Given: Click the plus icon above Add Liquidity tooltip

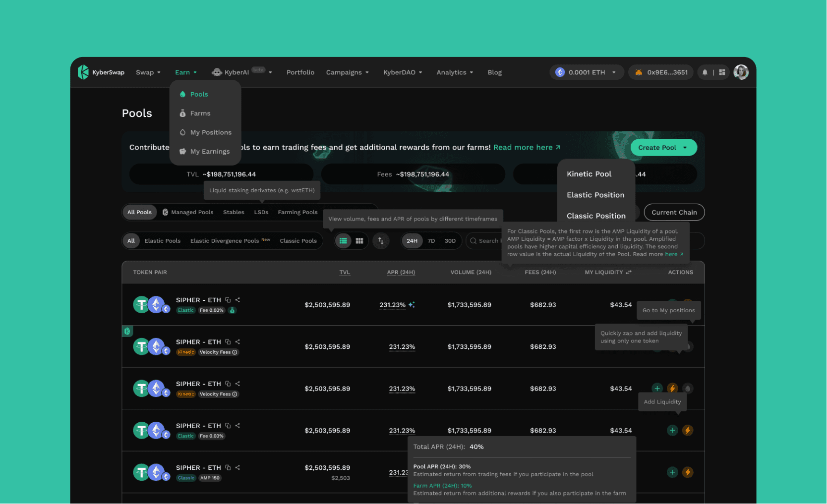Looking at the screenshot, I should pyautogui.click(x=657, y=388).
